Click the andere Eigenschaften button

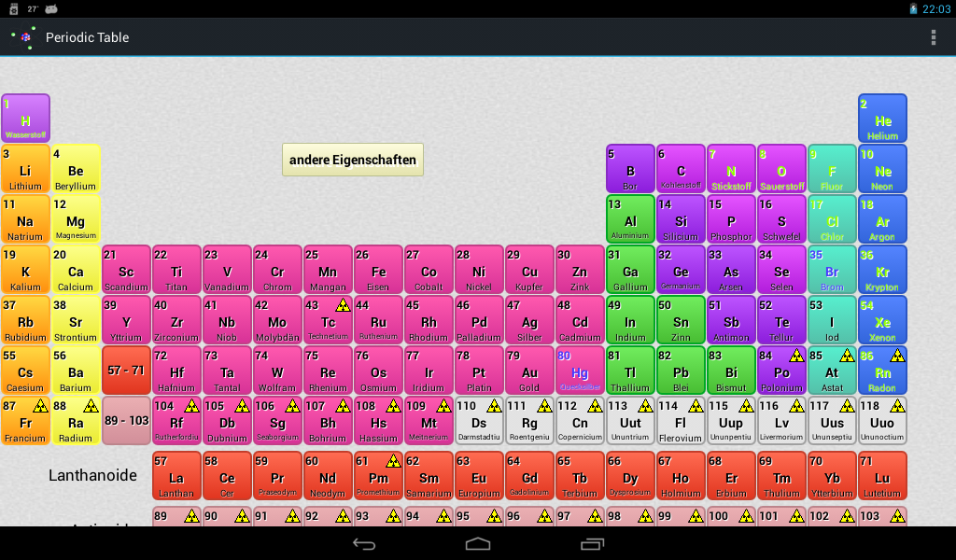click(353, 160)
